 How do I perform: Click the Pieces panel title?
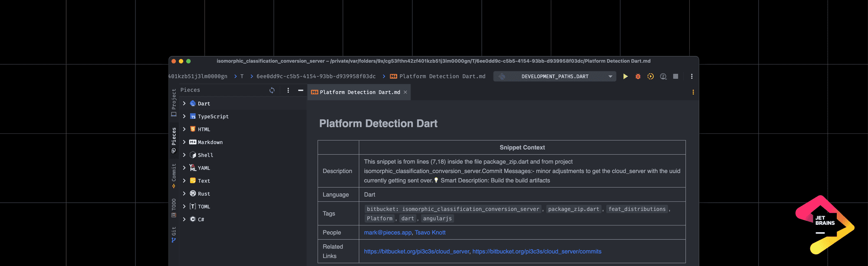190,90
